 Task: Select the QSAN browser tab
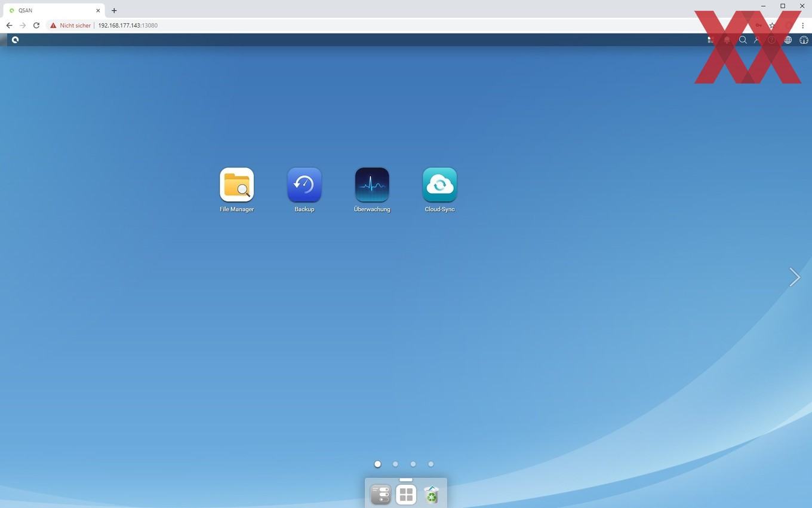click(54, 10)
